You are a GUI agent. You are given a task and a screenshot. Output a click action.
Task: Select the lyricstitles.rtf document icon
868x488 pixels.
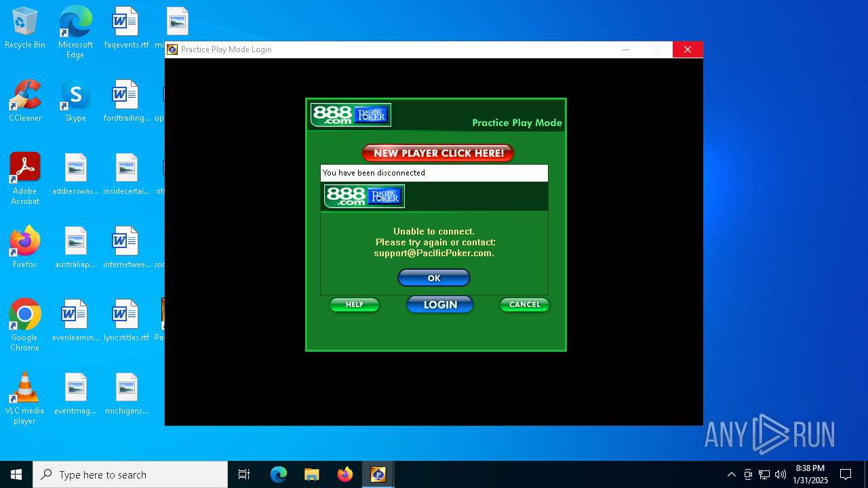(x=126, y=321)
